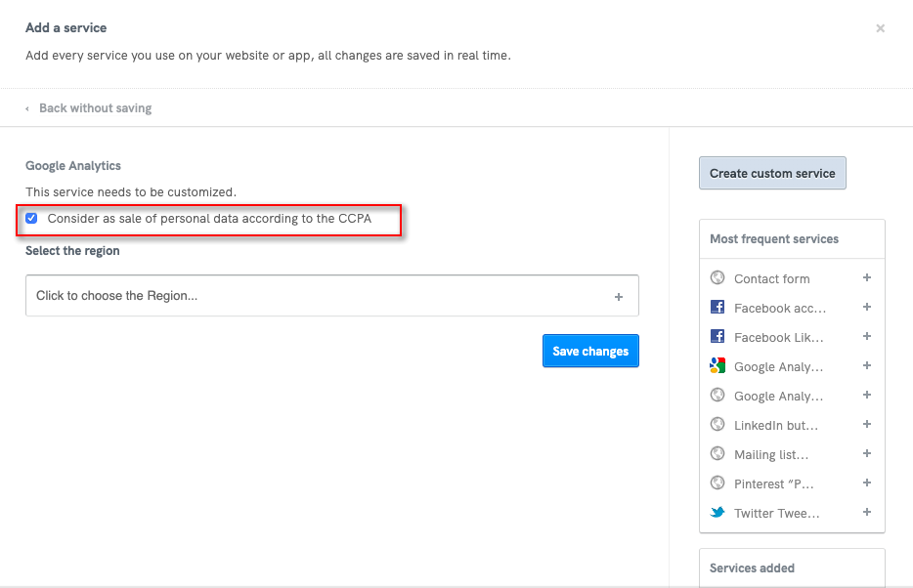Viewport: 913px width, 588px height.
Task: Go back via "Back without saving" link
Action: pos(95,108)
